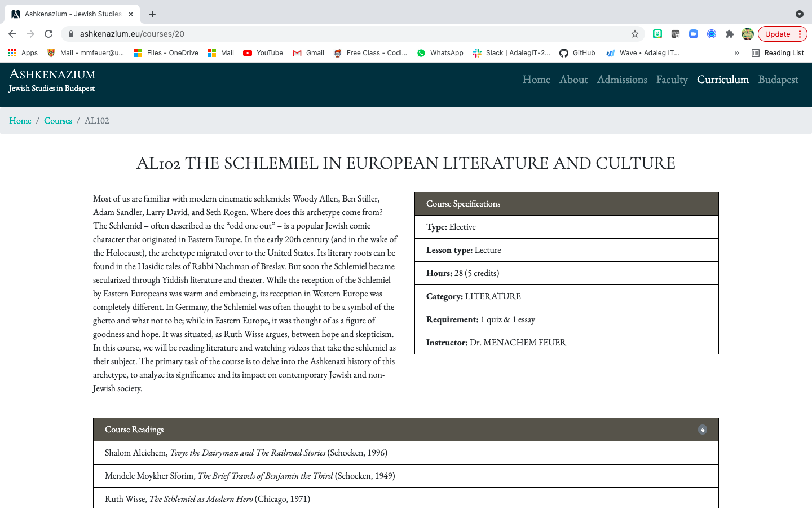The image size is (812, 508).
Task: Open a new browser tab
Action: (x=152, y=14)
